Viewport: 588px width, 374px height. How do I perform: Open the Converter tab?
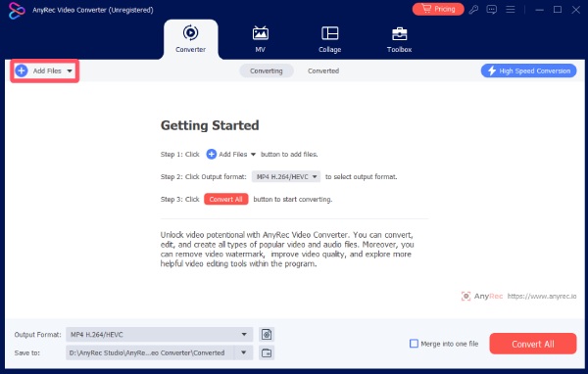(190, 39)
